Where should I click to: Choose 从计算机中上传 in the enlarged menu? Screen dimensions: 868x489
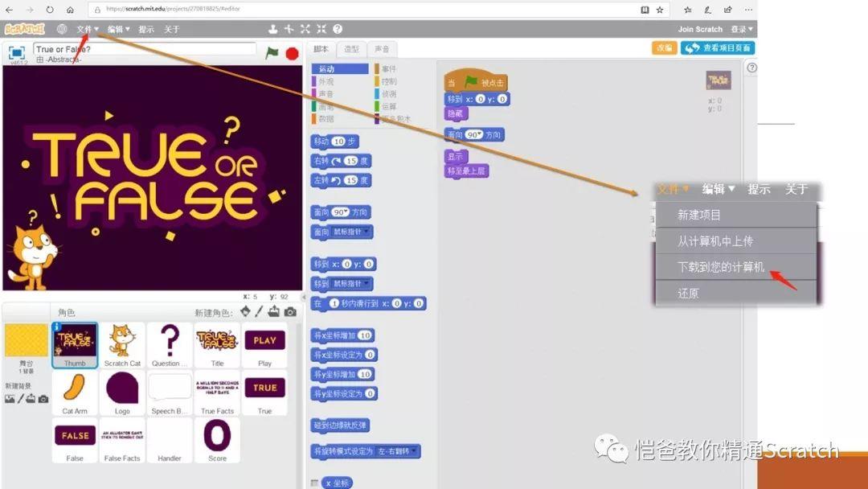[736, 241]
